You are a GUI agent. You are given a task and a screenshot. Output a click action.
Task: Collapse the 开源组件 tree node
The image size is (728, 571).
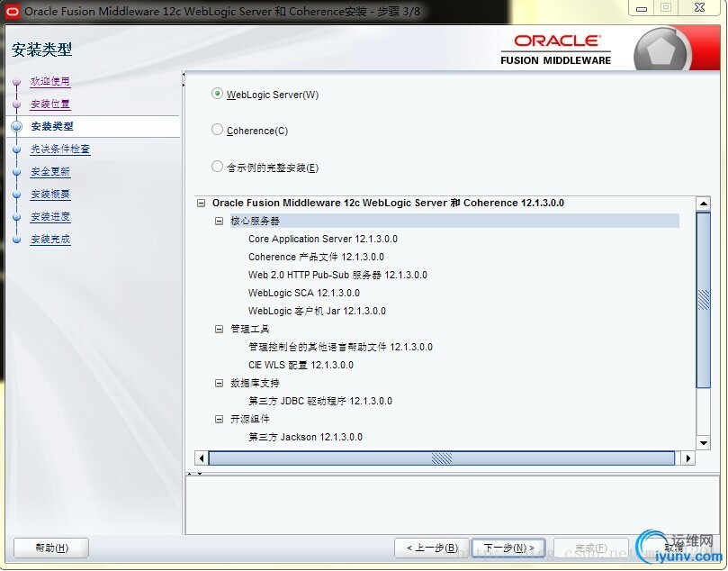pyautogui.click(x=220, y=419)
